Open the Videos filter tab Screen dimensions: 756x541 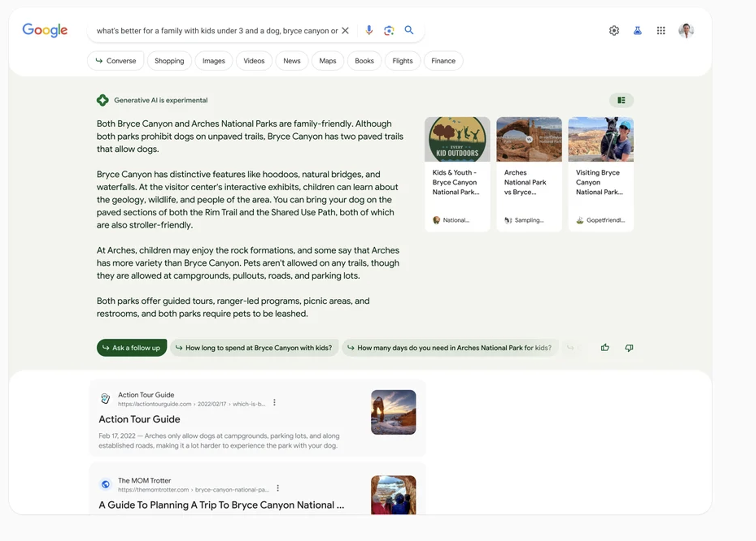click(x=254, y=61)
